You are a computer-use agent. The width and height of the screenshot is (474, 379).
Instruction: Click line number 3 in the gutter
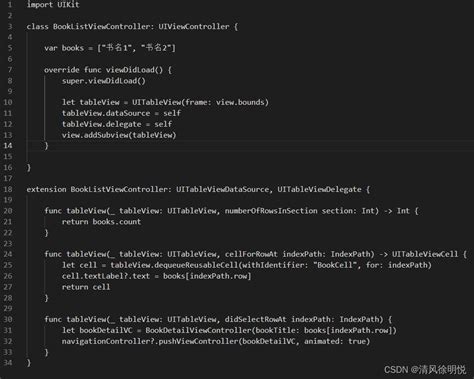pos(10,26)
